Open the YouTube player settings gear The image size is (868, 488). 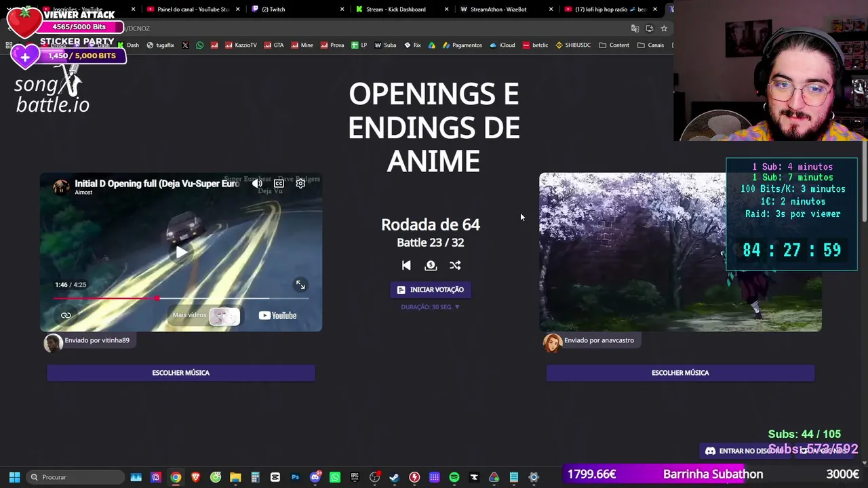300,184
